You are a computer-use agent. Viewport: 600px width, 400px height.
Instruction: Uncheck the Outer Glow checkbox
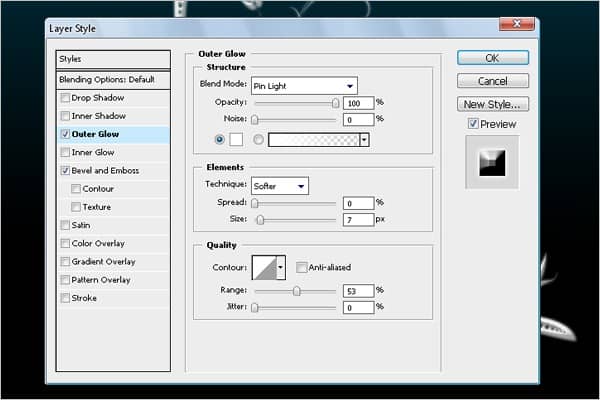65,134
